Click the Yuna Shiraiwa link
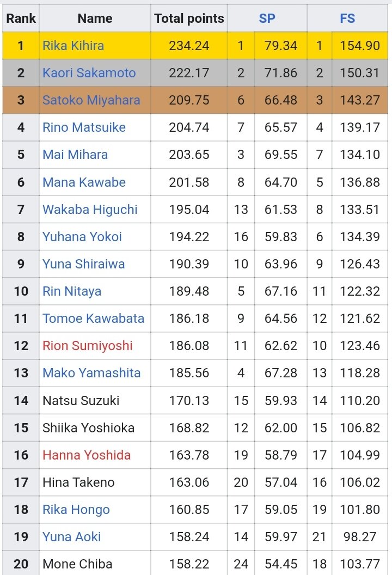Screen dimensions: 392x575 (84, 264)
